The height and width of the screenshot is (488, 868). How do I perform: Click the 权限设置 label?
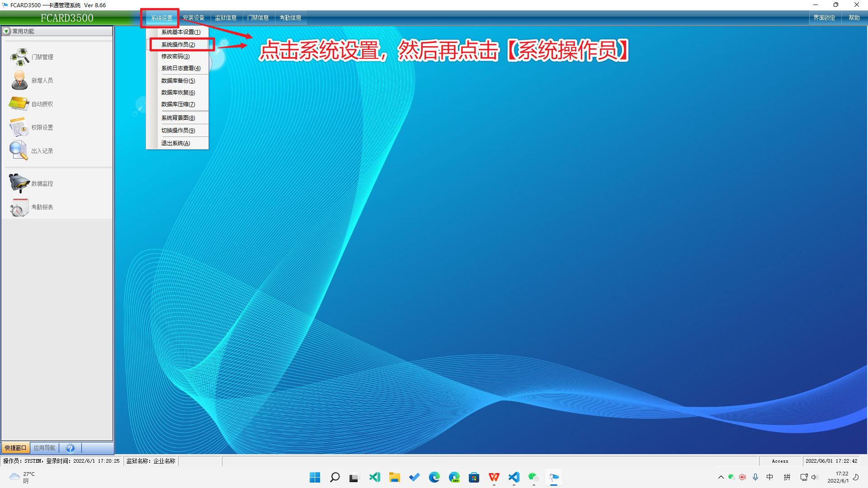pos(42,127)
